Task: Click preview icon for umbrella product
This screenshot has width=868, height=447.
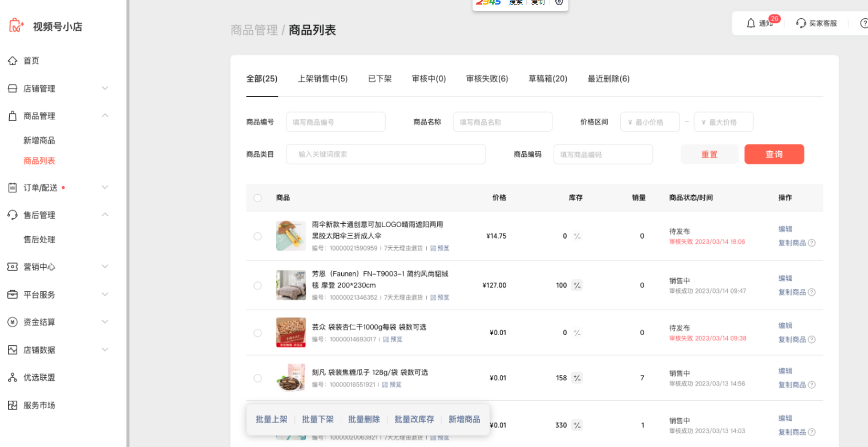Action: [x=433, y=248]
